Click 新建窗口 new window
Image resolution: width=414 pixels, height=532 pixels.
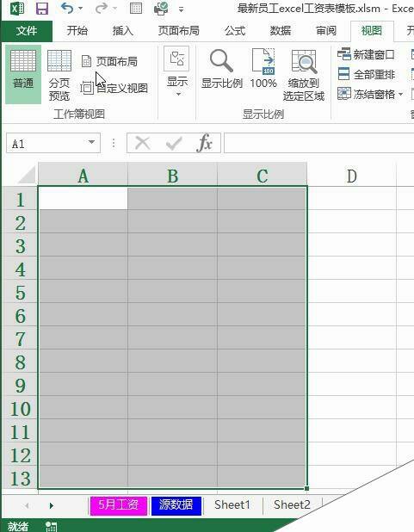point(367,54)
